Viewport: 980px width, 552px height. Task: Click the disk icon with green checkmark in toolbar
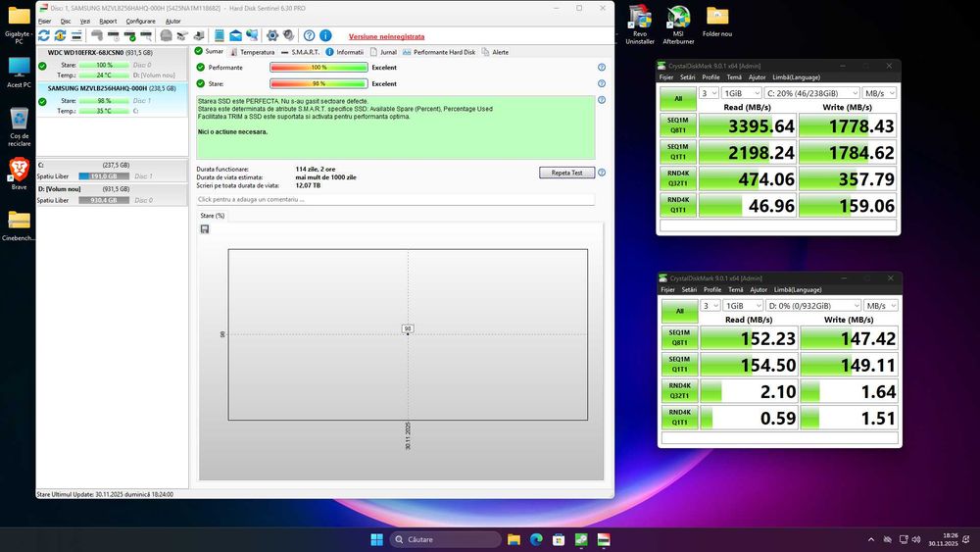pos(129,35)
